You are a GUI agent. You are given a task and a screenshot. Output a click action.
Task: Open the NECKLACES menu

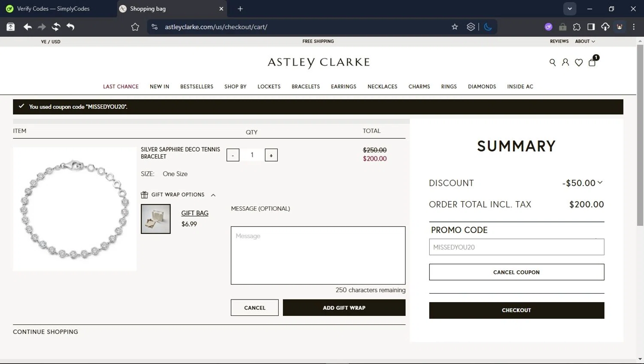click(382, 86)
